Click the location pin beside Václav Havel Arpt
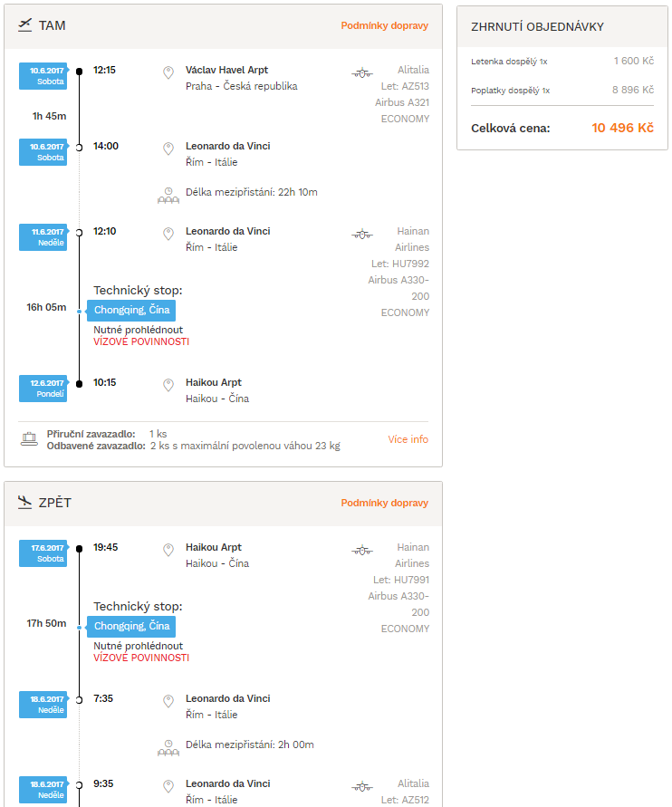Screen dimensions: 672x807 (x=168, y=72)
